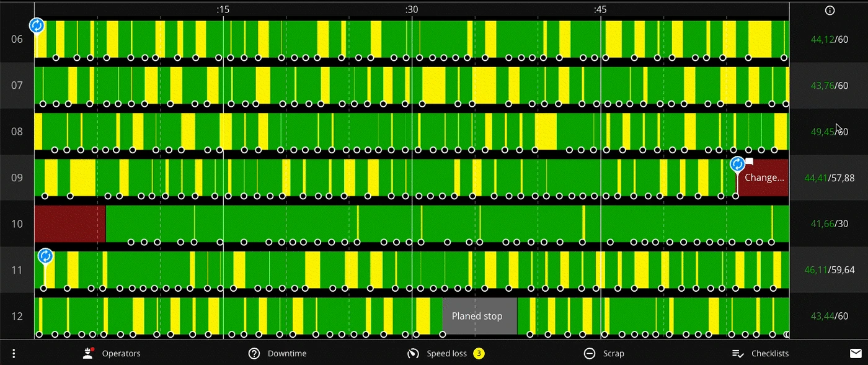This screenshot has height=365, width=868.
Task: Click the Speed loss gauge icon
Action: coord(413,353)
